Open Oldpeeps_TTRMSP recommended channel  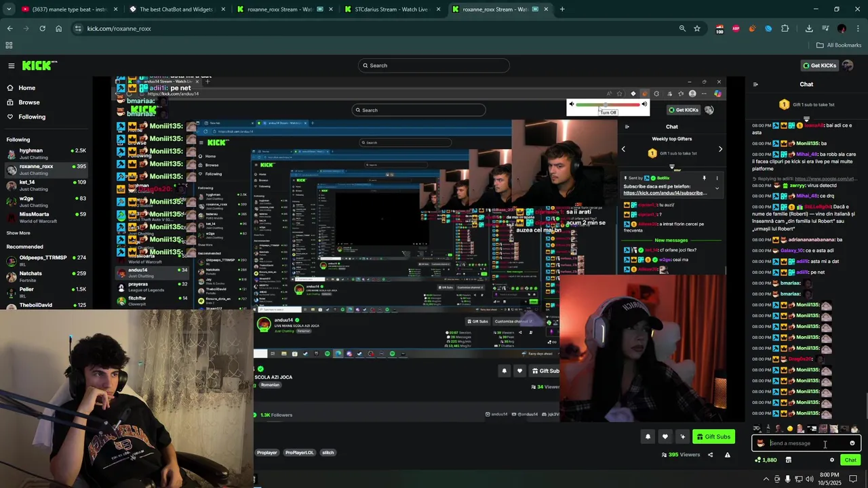45,261
